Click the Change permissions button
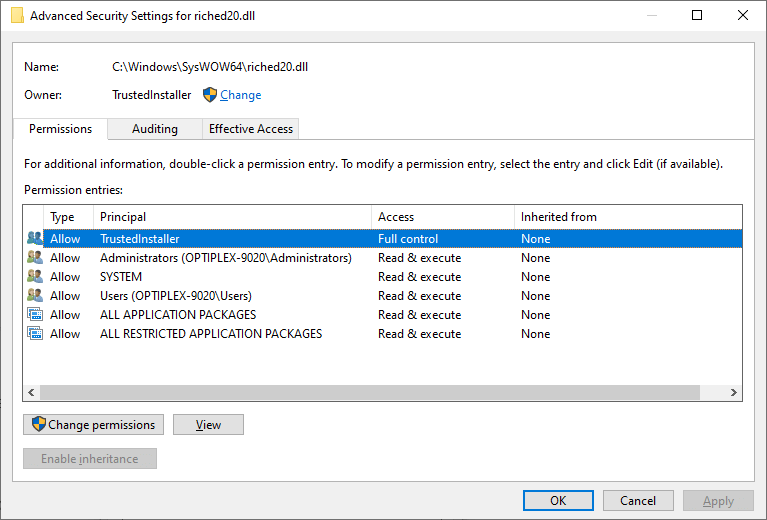The height and width of the screenshot is (520, 767). (93, 425)
